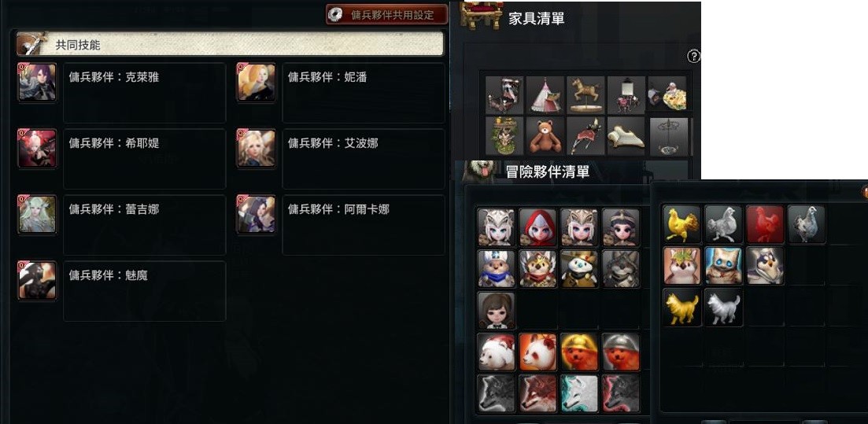Image resolution: width=868 pixels, height=424 pixels.
Task: Open the help question mark icon
Action: tap(693, 56)
